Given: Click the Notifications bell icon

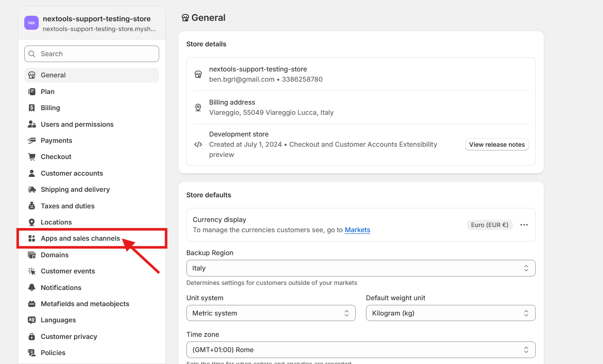Looking at the screenshot, I should coord(31,288).
